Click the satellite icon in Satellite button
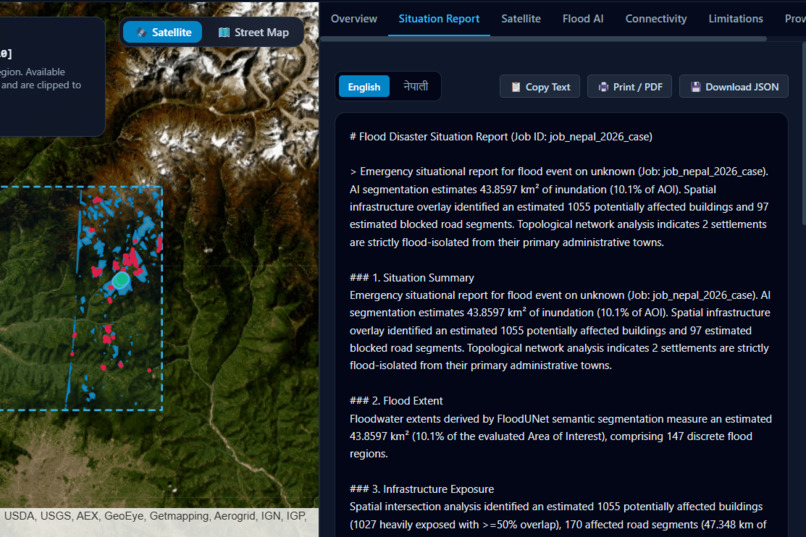This screenshot has width=806, height=537. 141,32
